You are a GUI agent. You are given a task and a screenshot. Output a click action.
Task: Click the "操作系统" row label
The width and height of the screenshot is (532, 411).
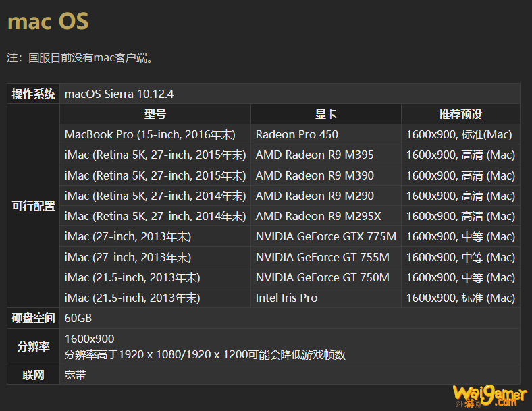33,94
